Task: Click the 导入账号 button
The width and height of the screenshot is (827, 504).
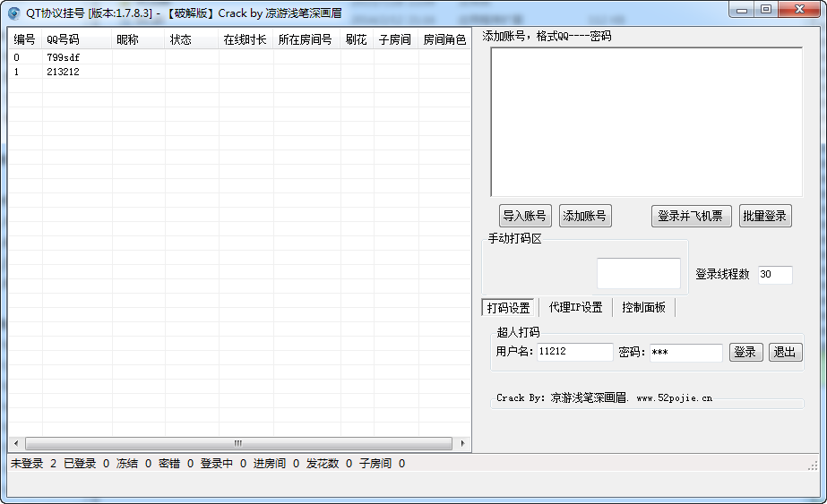Action: [x=525, y=216]
